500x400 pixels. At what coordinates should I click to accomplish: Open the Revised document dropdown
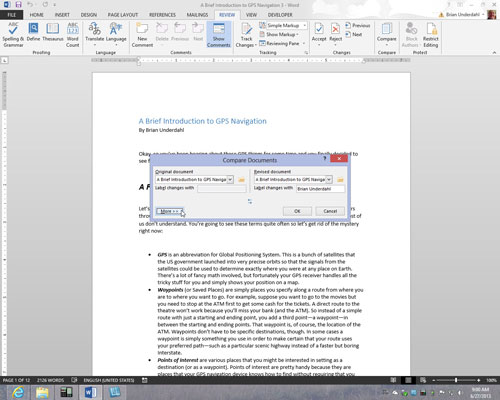click(x=329, y=179)
